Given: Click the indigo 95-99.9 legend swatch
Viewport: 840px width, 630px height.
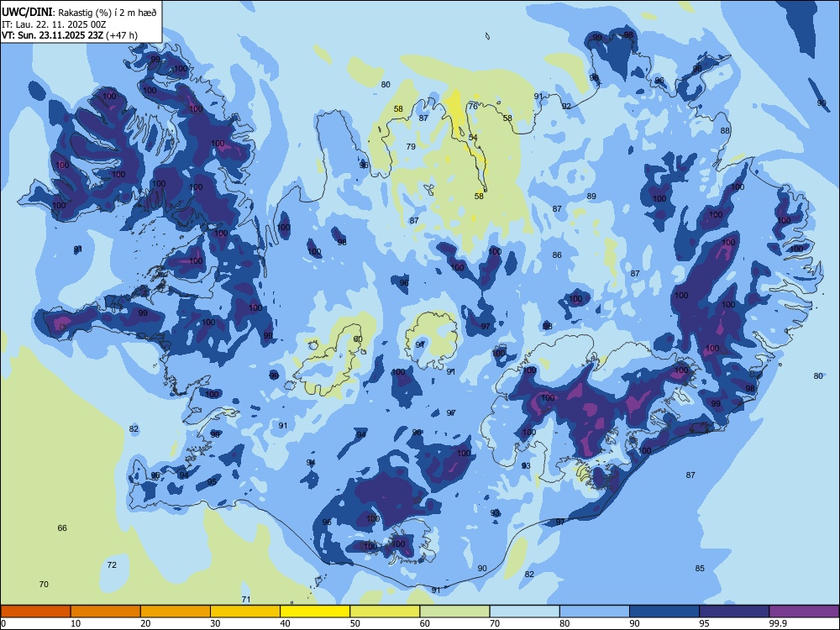Looking at the screenshot, I should [734, 612].
